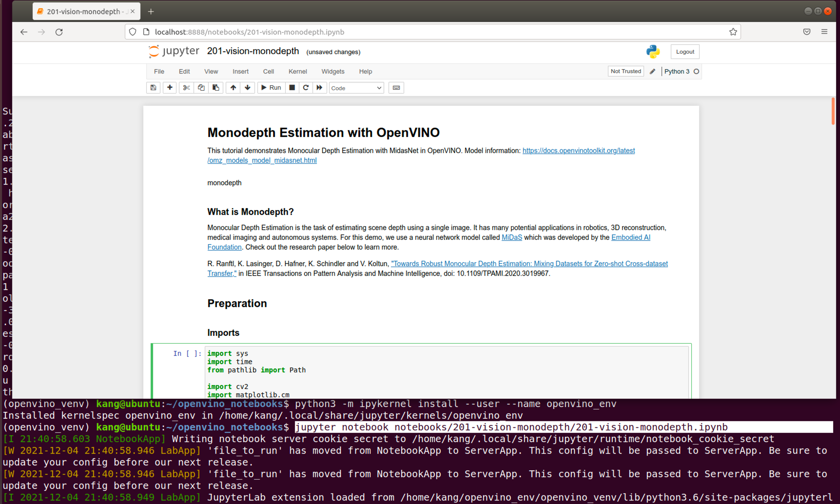Bookmark this page with the star
This screenshot has height=504, width=840.
click(x=733, y=32)
